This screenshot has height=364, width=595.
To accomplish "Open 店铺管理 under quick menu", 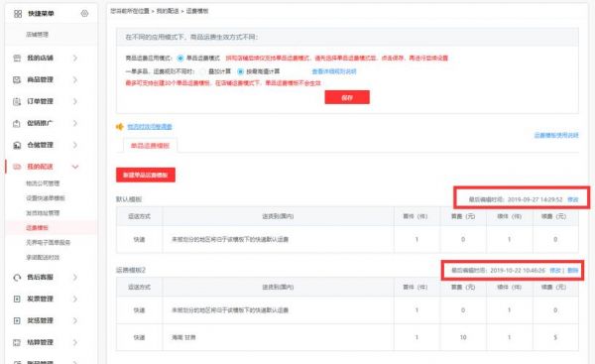I will [x=38, y=35].
